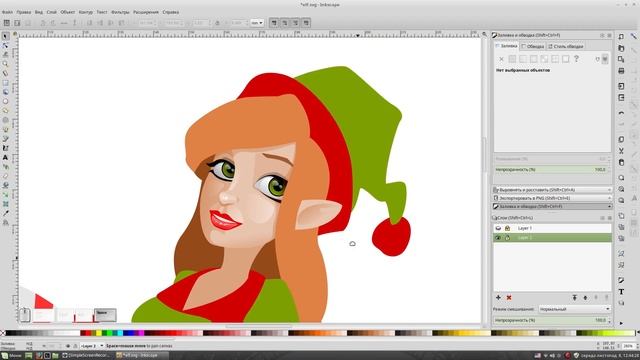Switch to the Стиль обводки tab
The width and height of the screenshot is (640, 360).
[566, 47]
